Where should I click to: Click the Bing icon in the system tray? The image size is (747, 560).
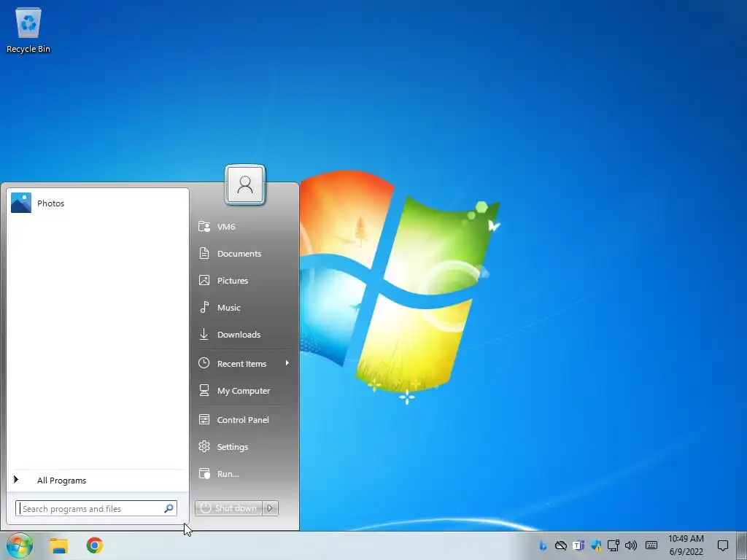543,545
